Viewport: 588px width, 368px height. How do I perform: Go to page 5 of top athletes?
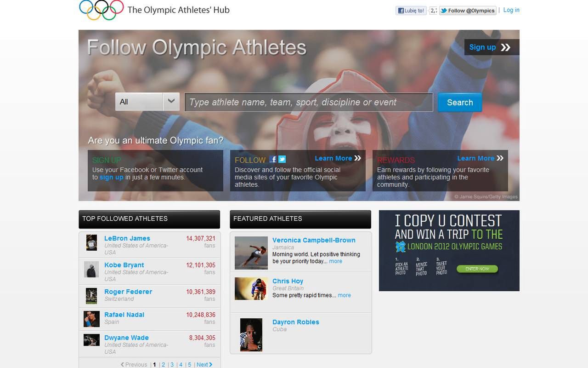189,364
